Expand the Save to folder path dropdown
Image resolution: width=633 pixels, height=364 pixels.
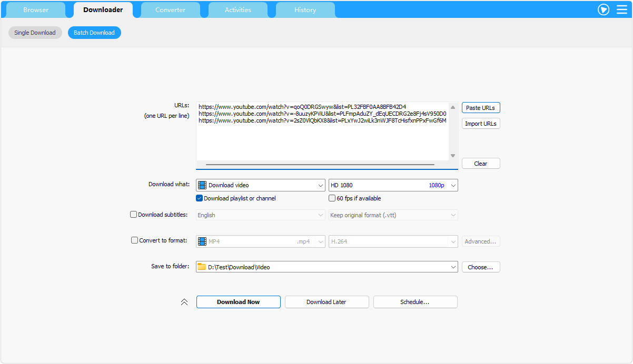tap(453, 267)
